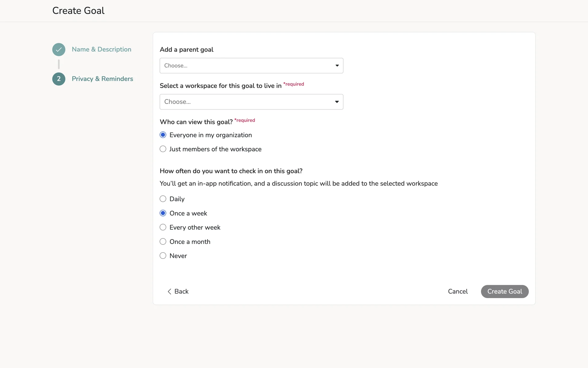588x368 pixels.
Task: Choose Daily check-in frequency
Action: coord(163,199)
